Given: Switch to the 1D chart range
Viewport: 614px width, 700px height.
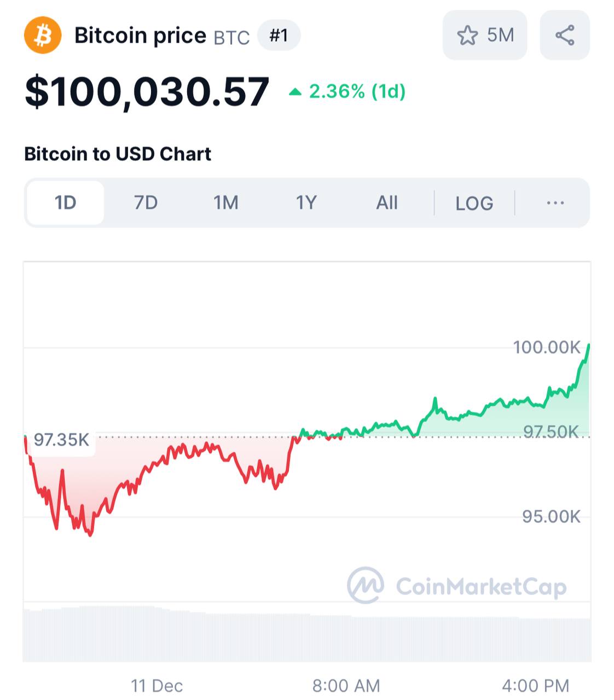Looking at the screenshot, I should pyautogui.click(x=65, y=203).
